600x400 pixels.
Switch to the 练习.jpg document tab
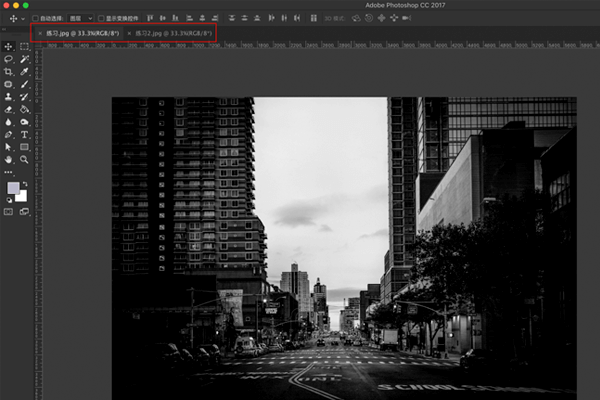click(x=80, y=33)
